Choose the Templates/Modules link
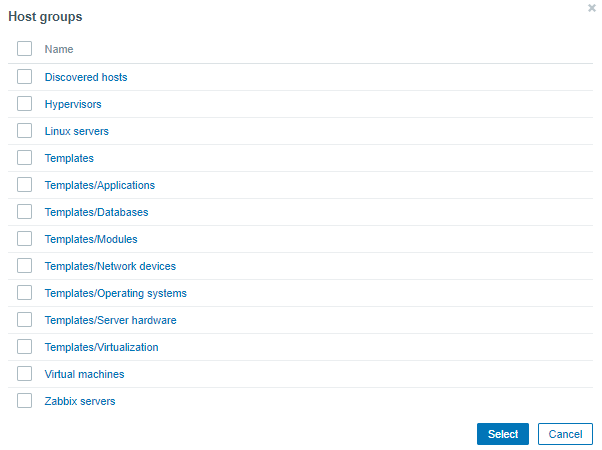This screenshot has height=450, width=602. [91, 239]
